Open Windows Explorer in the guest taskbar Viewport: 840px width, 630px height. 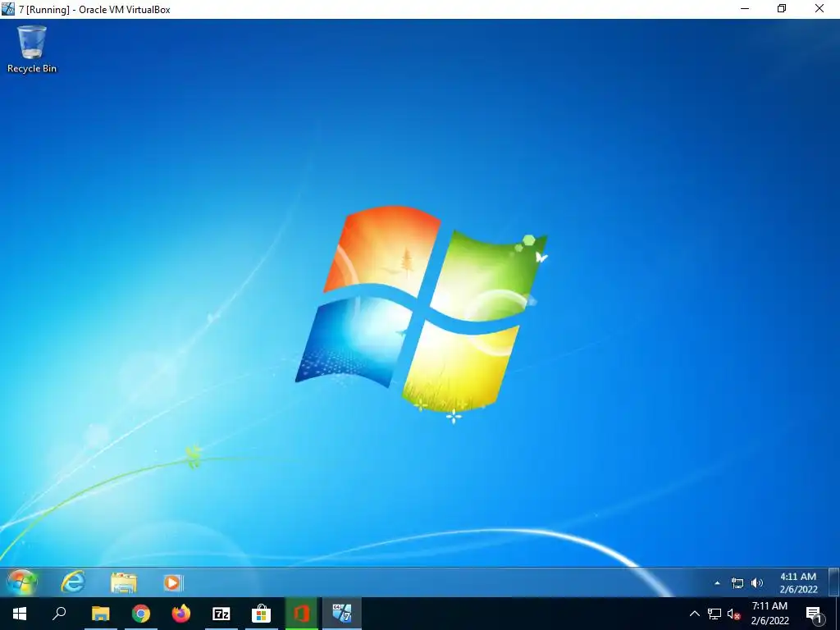pyautogui.click(x=124, y=582)
